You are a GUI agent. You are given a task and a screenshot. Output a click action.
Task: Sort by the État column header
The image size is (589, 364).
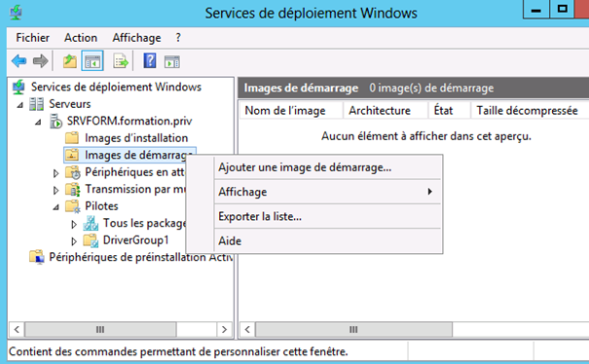point(449,110)
